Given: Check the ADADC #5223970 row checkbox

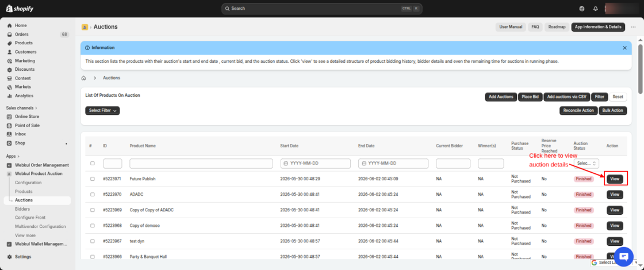Looking at the screenshot, I should (x=93, y=195).
